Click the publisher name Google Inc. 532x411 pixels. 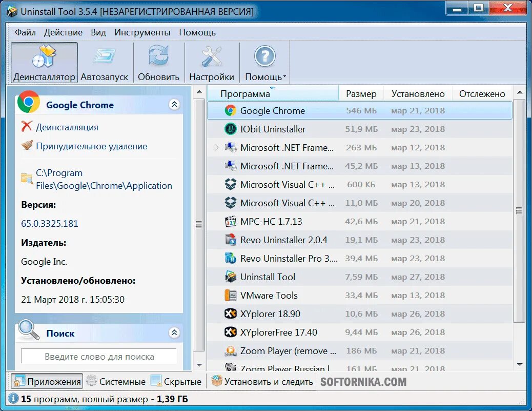[44, 262]
